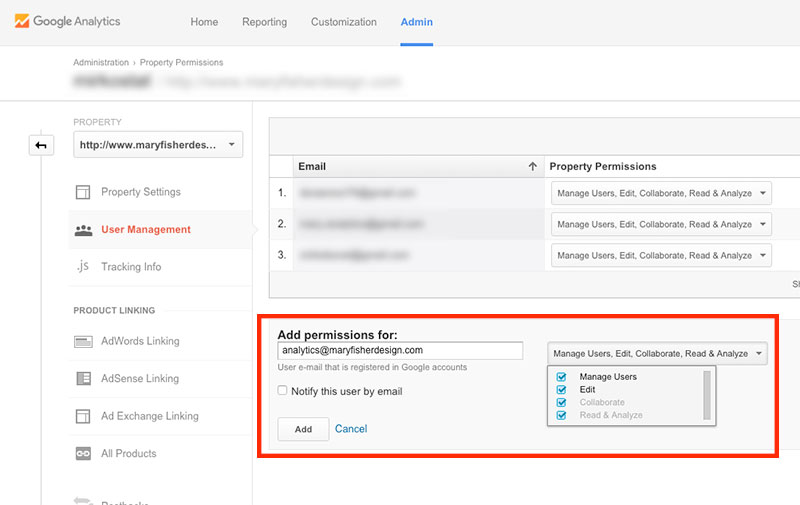The width and height of the screenshot is (800, 505).
Task: Click the back arrow icon beside Property
Action: pyautogui.click(x=41, y=145)
